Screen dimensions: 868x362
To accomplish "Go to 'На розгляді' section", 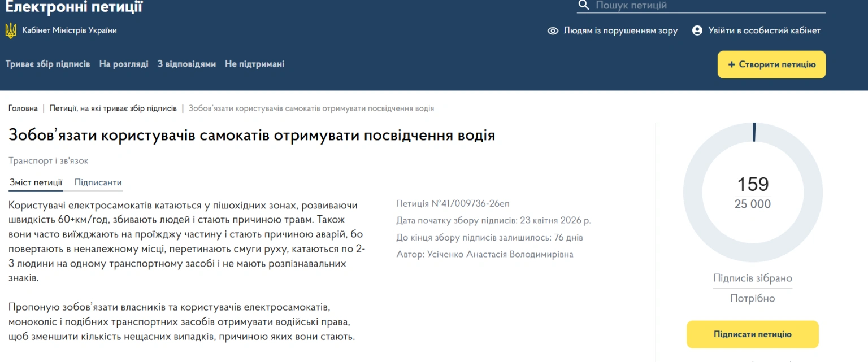I will (x=124, y=64).
